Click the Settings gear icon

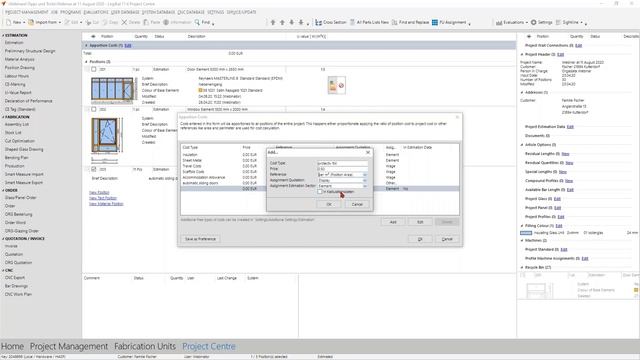point(533,22)
